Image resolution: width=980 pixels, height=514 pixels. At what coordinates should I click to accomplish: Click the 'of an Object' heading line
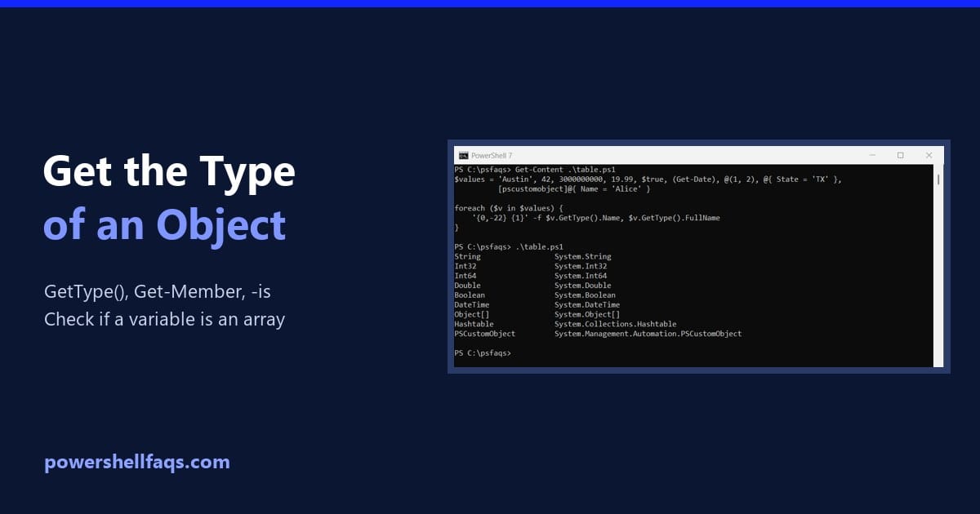[165, 224]
